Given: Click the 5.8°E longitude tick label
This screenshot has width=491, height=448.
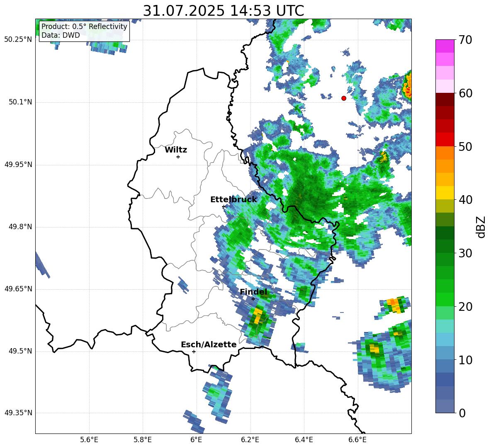Looking at the screenshot, I should click(143, 440).
